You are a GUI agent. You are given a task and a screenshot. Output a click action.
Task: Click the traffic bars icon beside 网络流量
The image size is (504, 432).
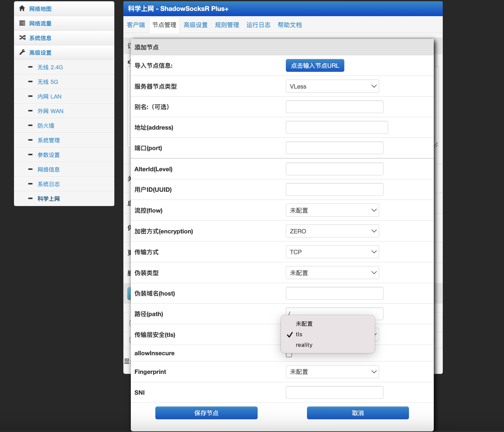point(22,23)
